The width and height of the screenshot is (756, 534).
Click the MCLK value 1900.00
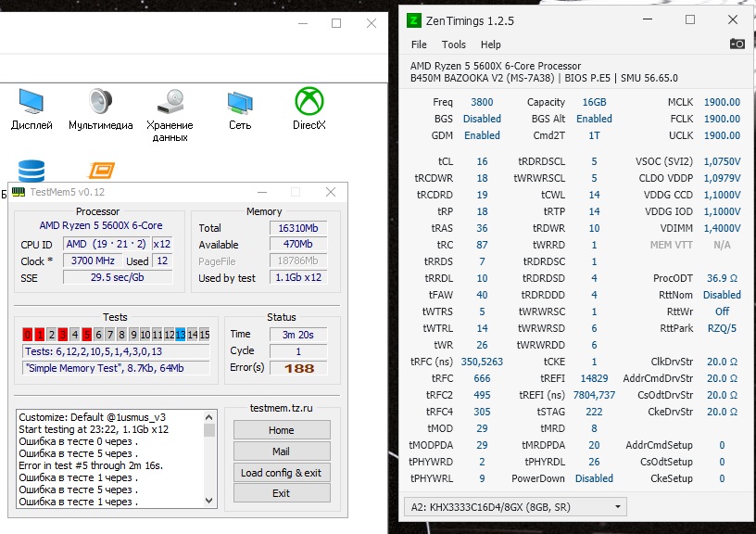(x=722, y=102)
